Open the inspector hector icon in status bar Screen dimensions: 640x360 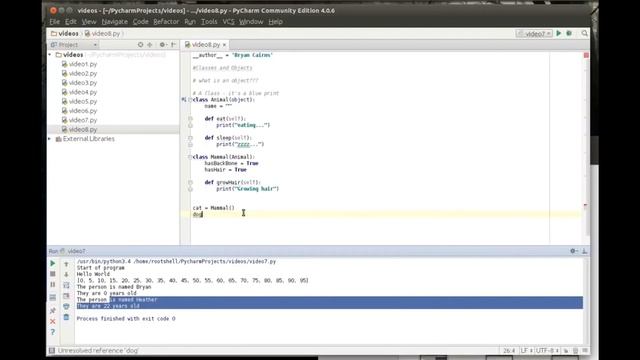(x=576, y=351)
